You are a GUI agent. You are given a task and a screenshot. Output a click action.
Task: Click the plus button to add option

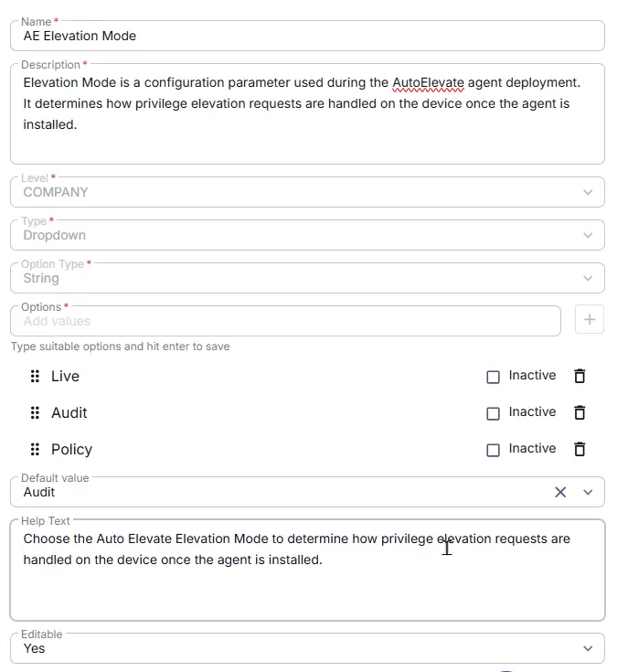point(590,319)
